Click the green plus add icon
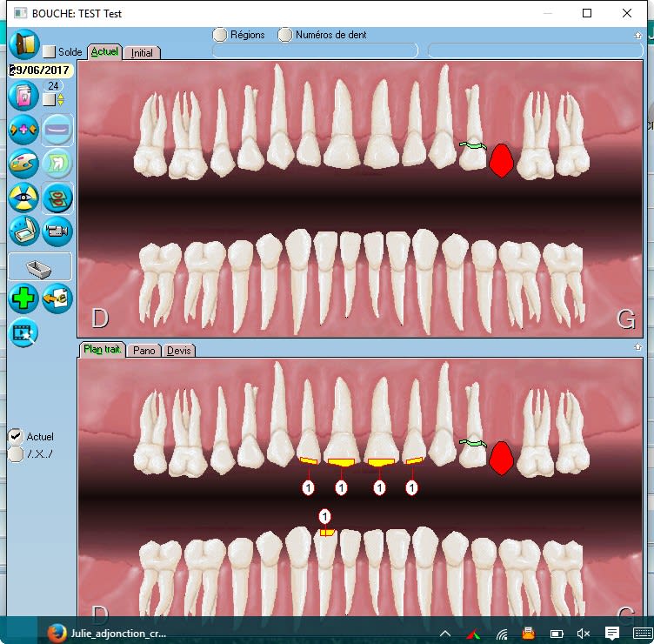The image size is (654, 644). [23, 299]
